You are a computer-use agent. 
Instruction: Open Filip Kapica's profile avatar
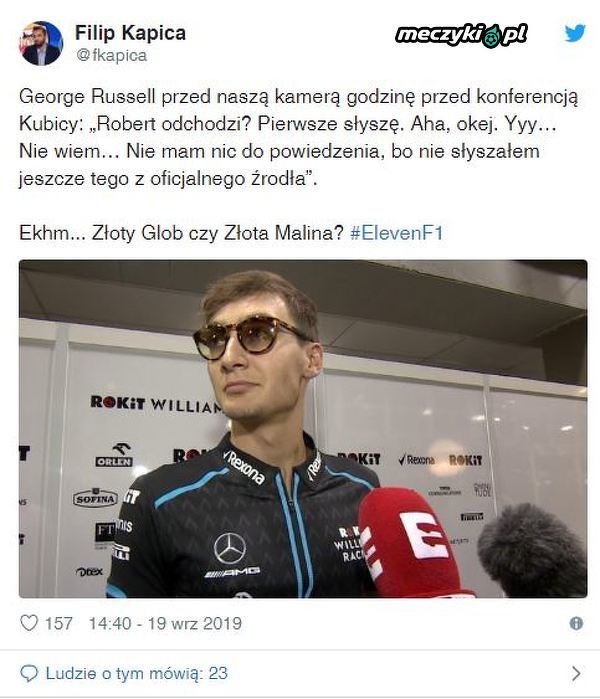[x=41, y=44]
